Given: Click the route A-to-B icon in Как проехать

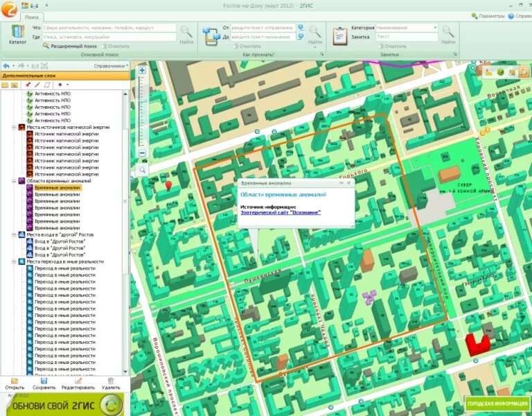Looking at the screenshot, I should point(211,37).
